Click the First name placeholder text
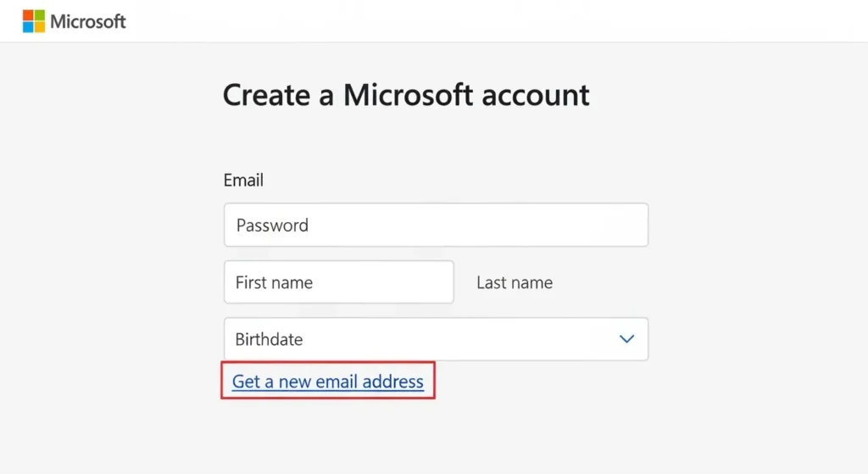Image resolution: width=868 pixels, height=474 pixels. click(x=274, y=282)
